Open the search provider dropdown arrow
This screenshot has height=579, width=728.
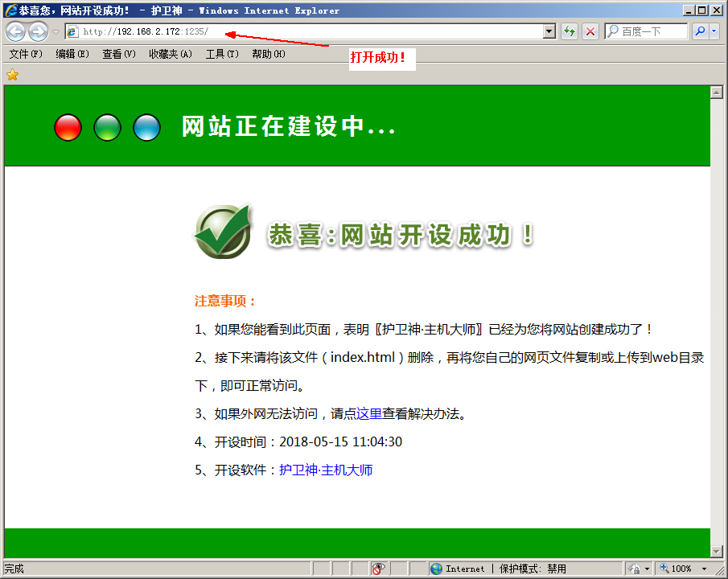tap(714, 31)
